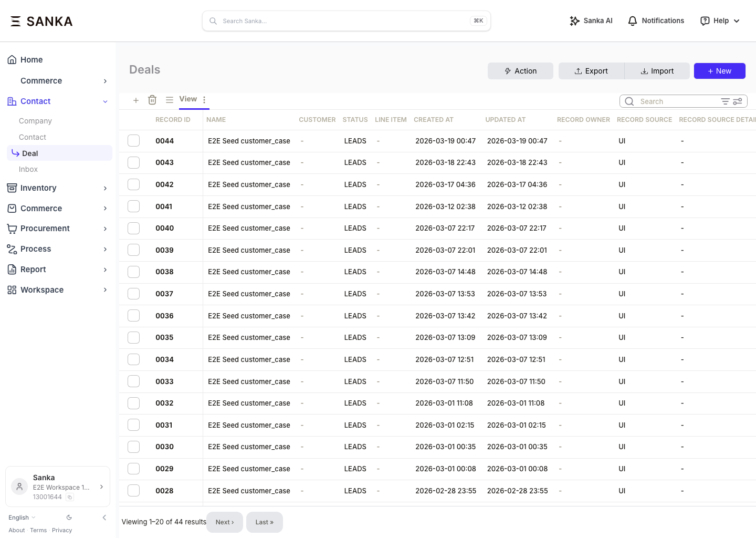Open column settings sliders icon in search box
The image size is (756, 538).
point(738,101)
